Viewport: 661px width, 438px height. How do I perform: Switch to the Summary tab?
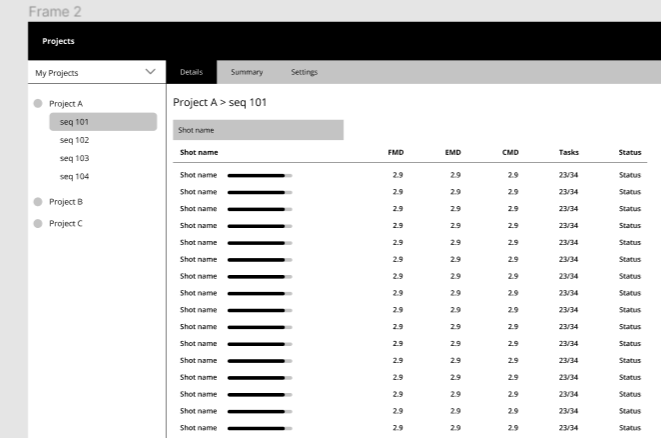click(246, 72)
